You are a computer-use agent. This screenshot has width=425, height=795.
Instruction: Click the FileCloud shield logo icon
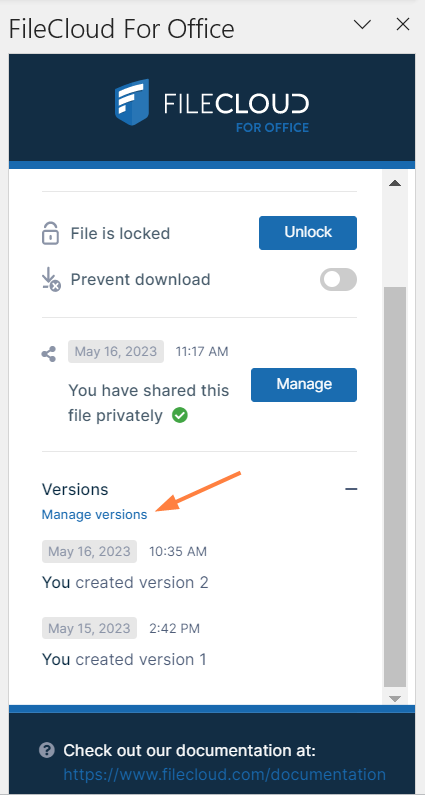pyautogui.click(x=132, y=102)
